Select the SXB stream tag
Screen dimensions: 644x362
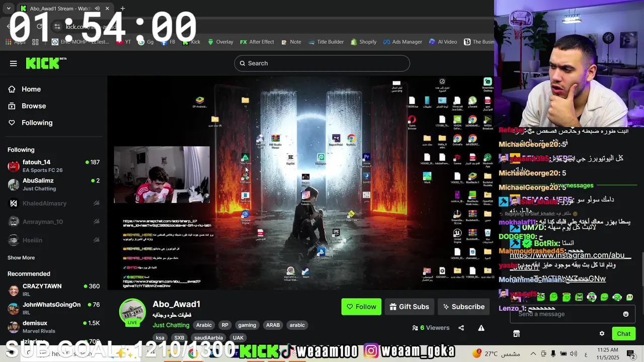coord(179,338)
